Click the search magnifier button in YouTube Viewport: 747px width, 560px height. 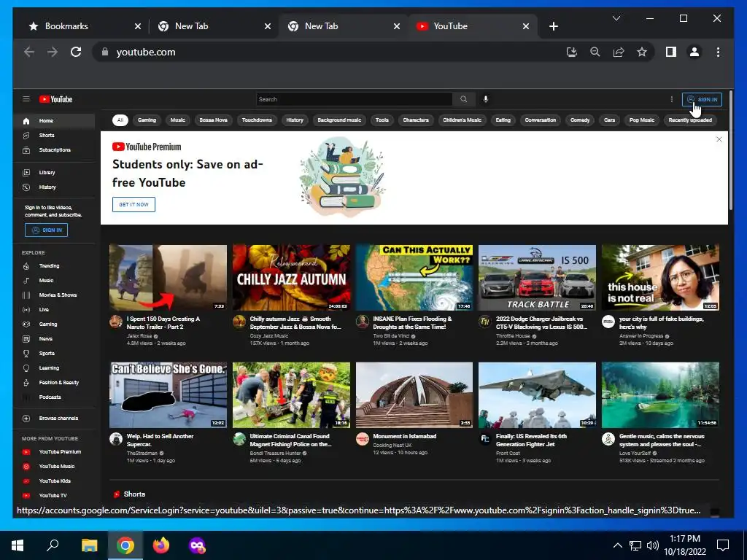(463, 99)
